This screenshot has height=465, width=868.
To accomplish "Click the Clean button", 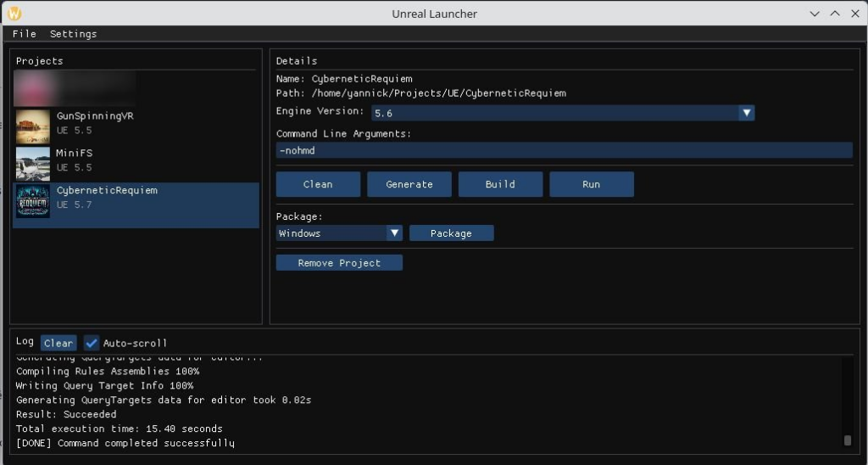I will (319, 184).
